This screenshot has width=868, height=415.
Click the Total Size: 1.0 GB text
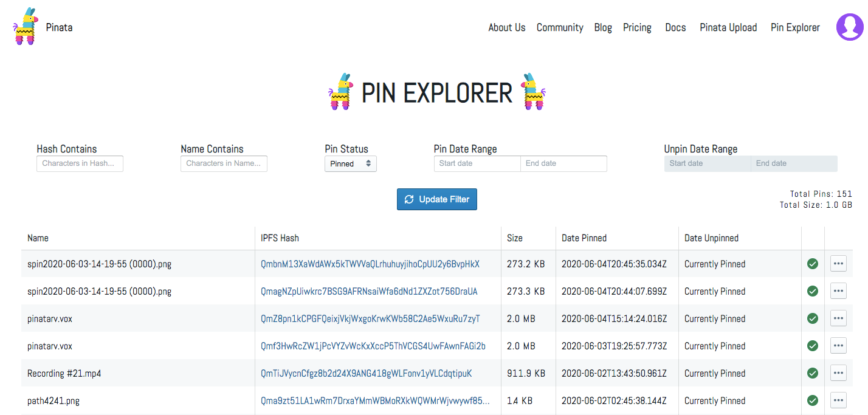[x=816, y=205]
